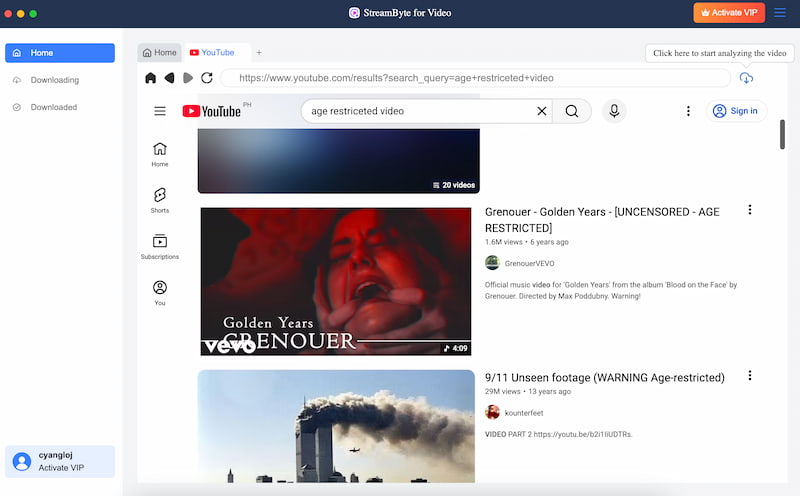The width and height of the screenshot is (800, 496).
Task: Switch to the Home browser tab
Action: click(x=159, y=53)
